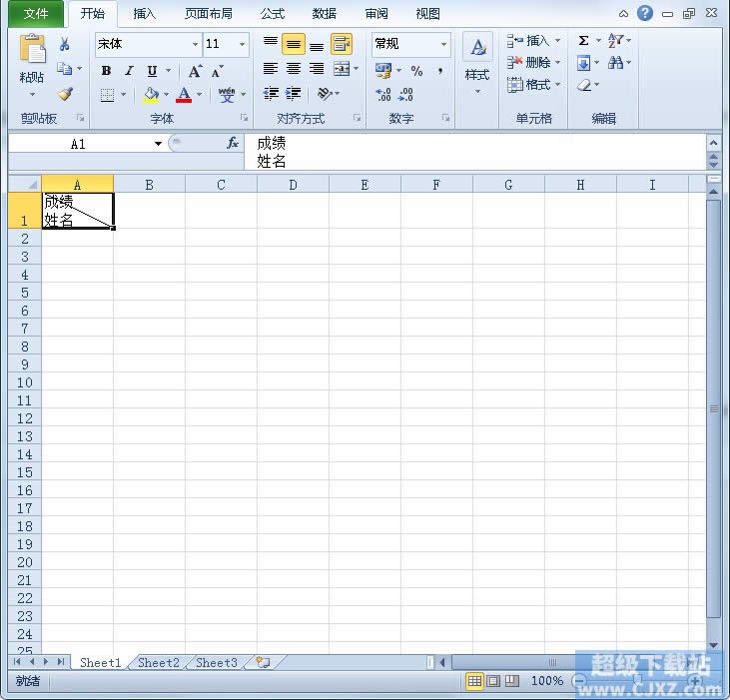Viewport: 730px width, 700px height.
Task: Click the Paste clipboard icon
Action: click(32, 49)
